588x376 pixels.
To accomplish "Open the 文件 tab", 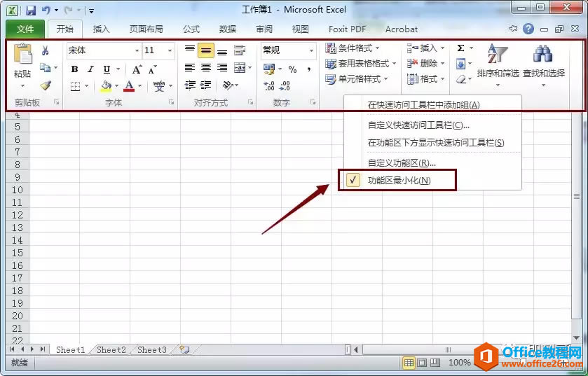I will [25, 29].
